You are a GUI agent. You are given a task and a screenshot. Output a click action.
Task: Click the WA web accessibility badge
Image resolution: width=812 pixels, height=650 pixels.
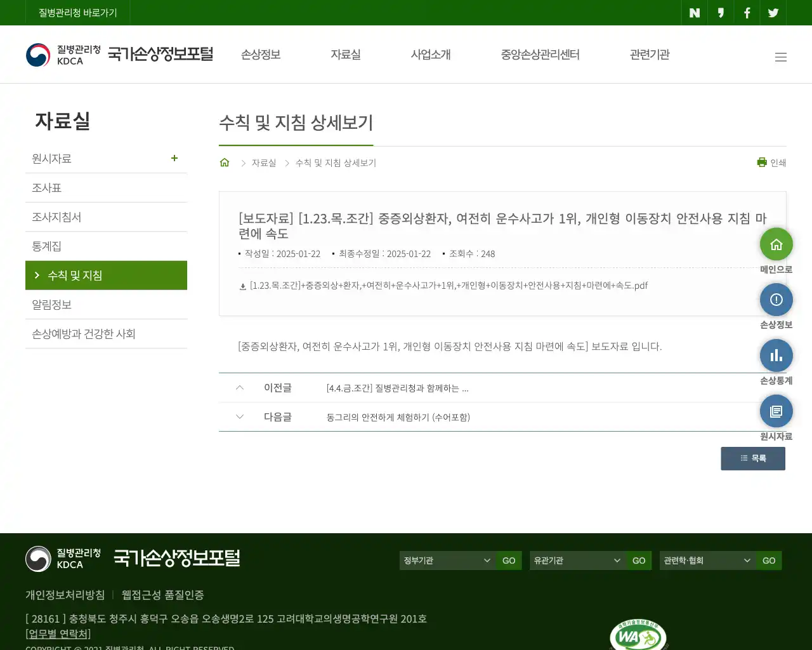point(638,635)
